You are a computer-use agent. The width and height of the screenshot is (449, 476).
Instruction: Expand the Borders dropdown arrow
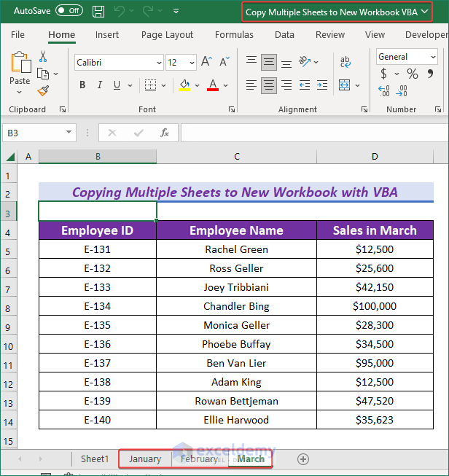click(163, 85)
